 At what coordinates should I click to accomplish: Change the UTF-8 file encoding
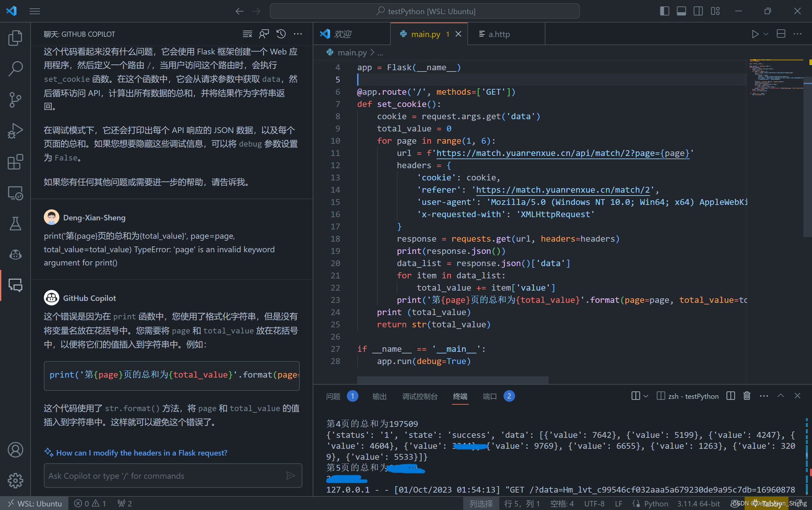[594, 504]
